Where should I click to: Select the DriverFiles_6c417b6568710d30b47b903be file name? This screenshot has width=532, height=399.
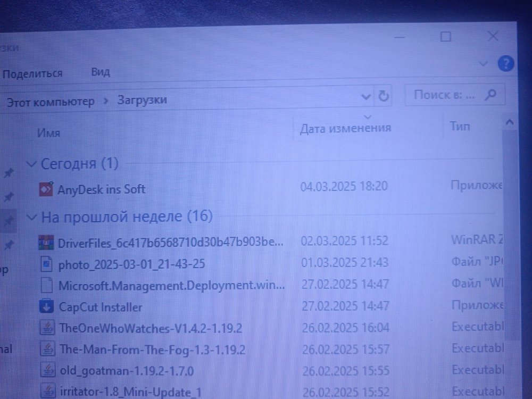coord(171,243)
